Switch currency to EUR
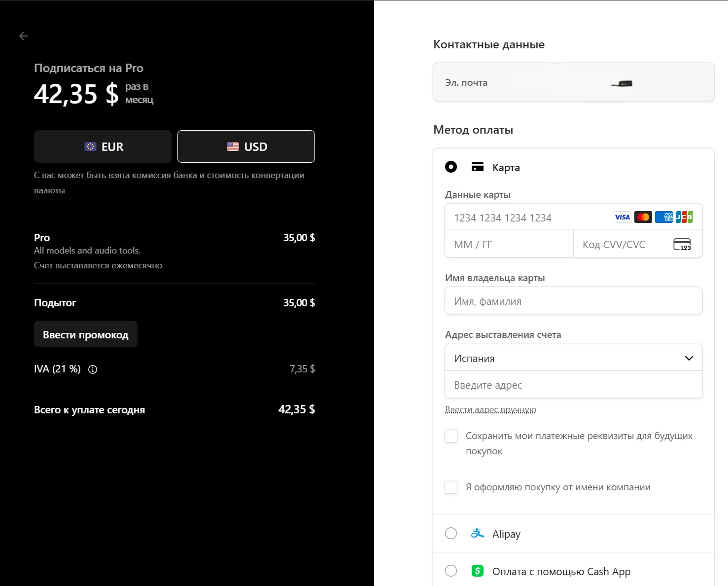This screenshot has width=728, height=586. click(x=103, y=146)
